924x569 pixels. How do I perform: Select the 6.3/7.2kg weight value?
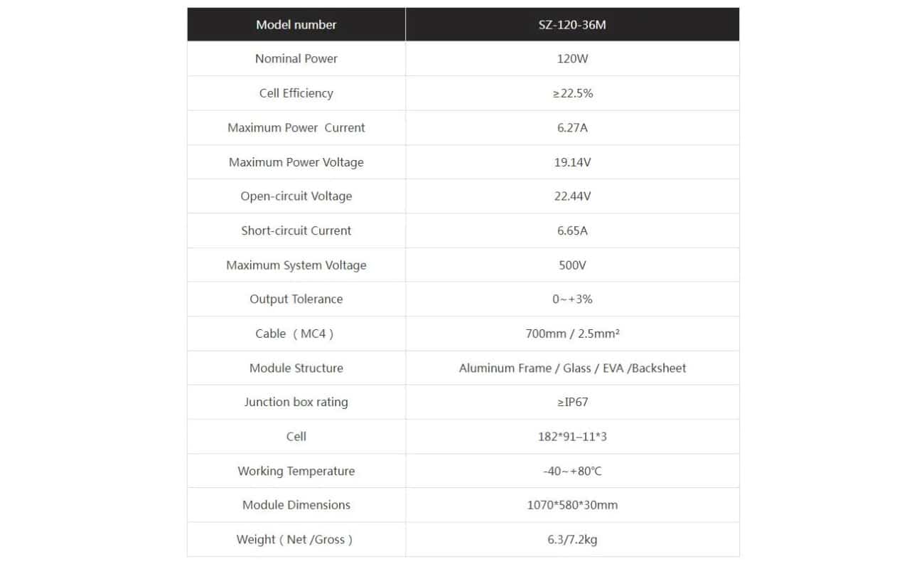[572, 540]
